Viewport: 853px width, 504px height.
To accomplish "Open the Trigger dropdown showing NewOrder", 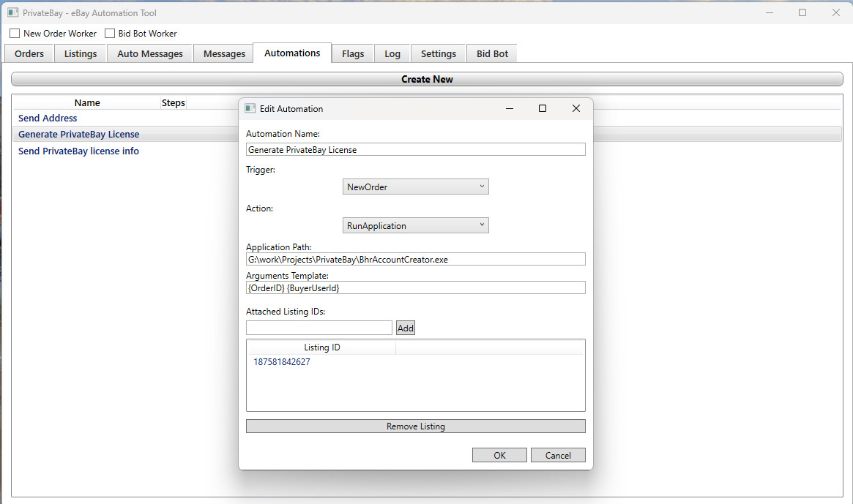I will pyautogui.click(x=415, y=187).
